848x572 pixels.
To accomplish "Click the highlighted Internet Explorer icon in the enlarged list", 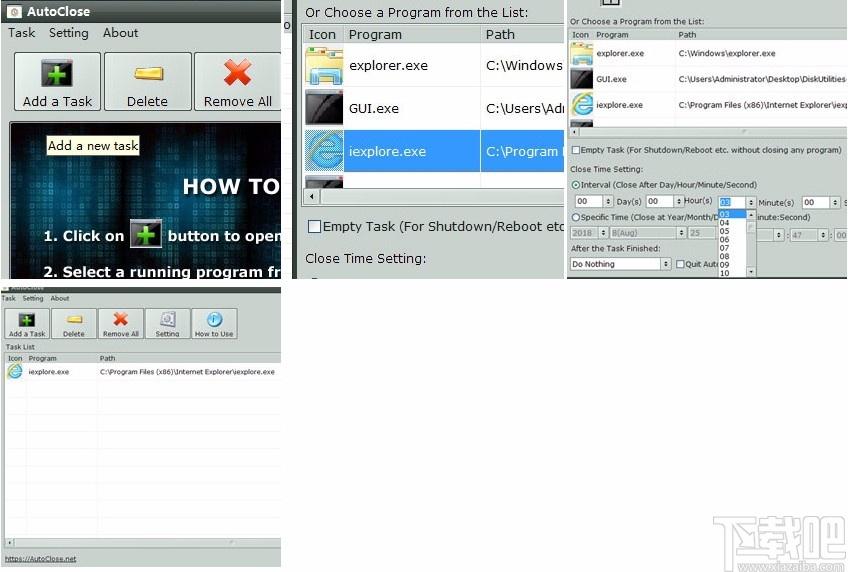I will point(323,151).
